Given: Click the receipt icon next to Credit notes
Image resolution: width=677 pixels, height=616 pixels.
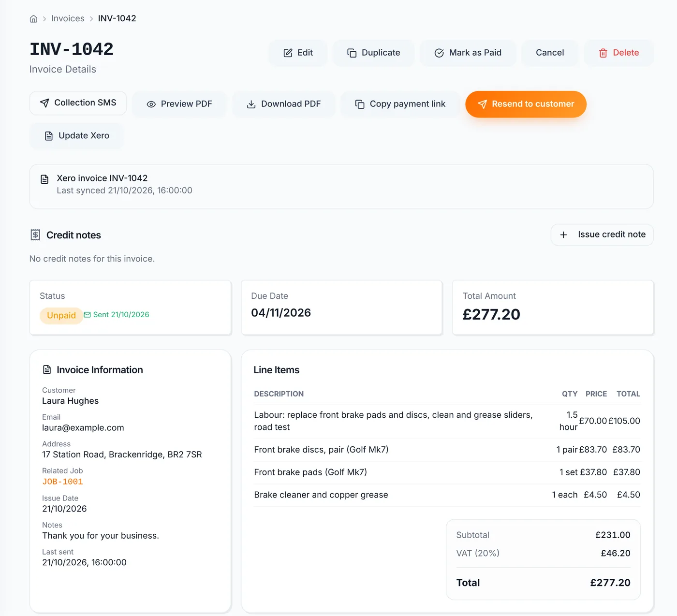Looking at the screenshot, I should (35, 235).
